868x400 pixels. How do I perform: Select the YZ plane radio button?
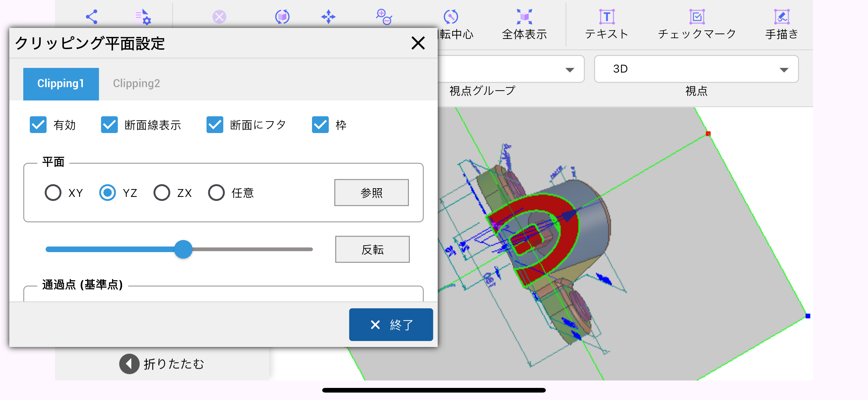[107, 193]
